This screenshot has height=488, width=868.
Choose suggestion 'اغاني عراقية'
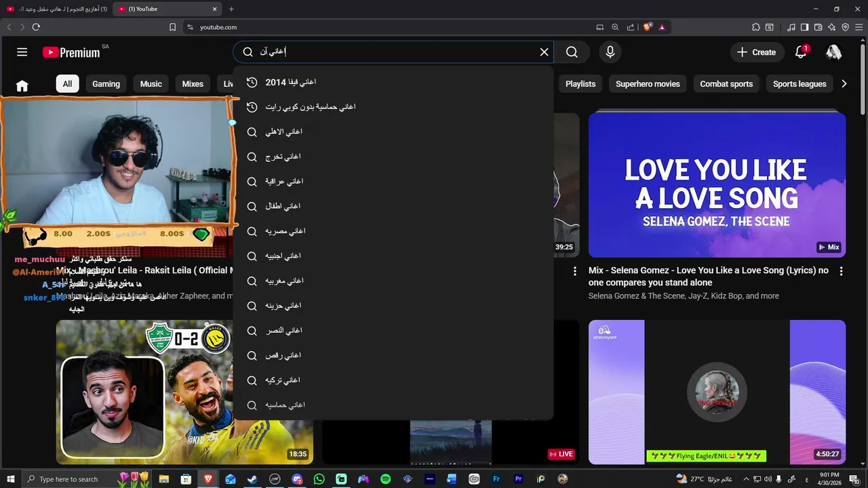[x=393, y=182]
